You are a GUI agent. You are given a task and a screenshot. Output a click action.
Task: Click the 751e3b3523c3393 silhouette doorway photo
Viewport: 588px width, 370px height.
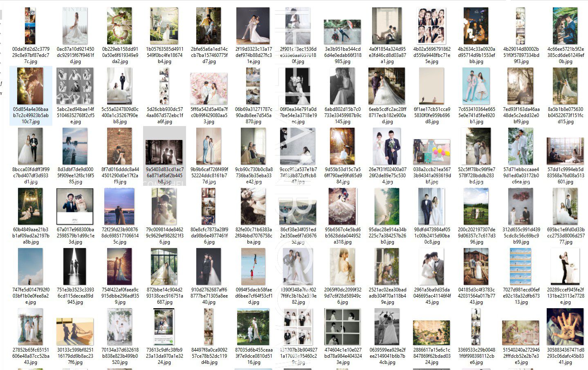click(x=75, y=266)
